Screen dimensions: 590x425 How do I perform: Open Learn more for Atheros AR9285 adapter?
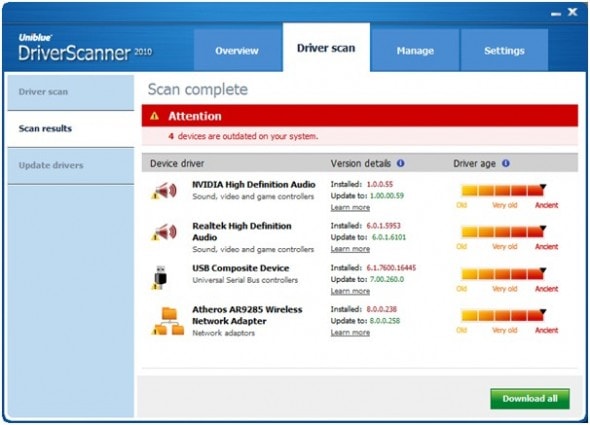tap(350, 332)
